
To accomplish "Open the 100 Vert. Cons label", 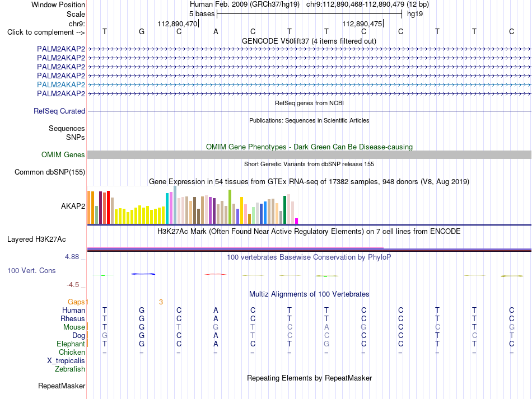I will (x=31, y=270).
